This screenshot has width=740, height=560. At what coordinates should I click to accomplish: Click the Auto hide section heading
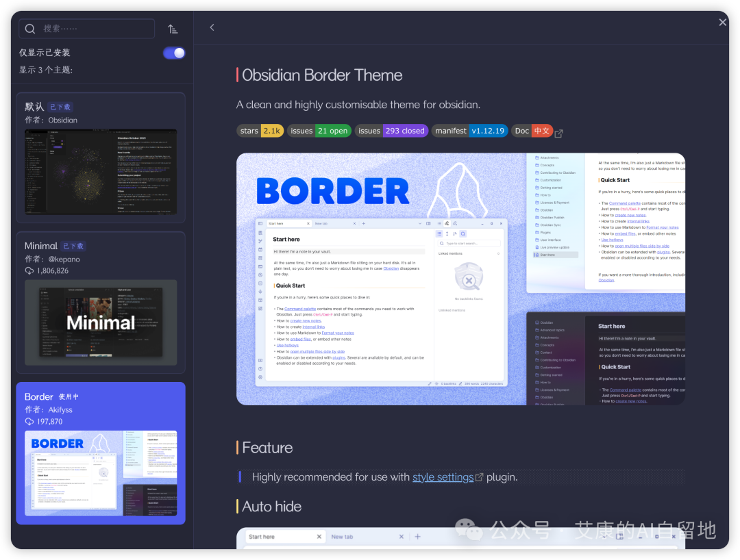tap(271, 507)
